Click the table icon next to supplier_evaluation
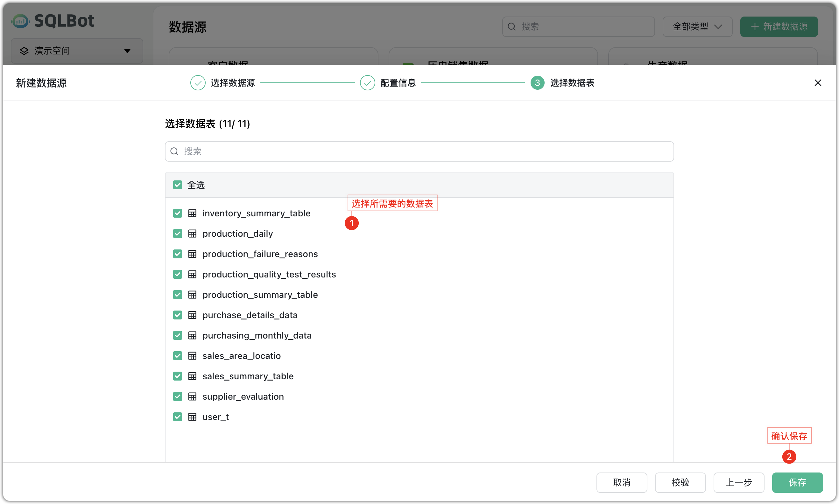 (x=193, y=396)
